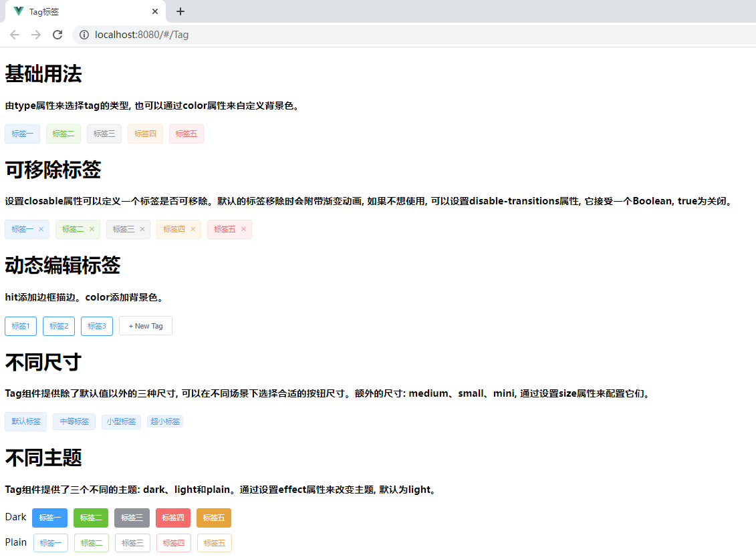Click the editable tag 标签1
Screen dimensions: 756x559
(21, 326)
